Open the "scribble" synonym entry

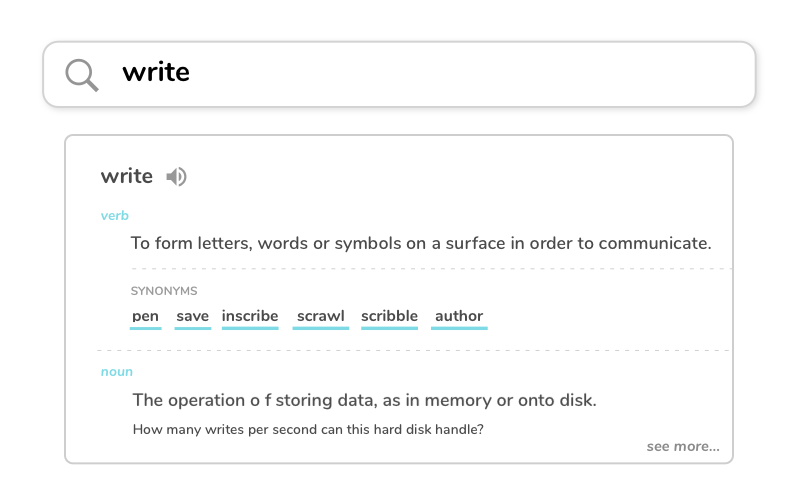point(389,316)
